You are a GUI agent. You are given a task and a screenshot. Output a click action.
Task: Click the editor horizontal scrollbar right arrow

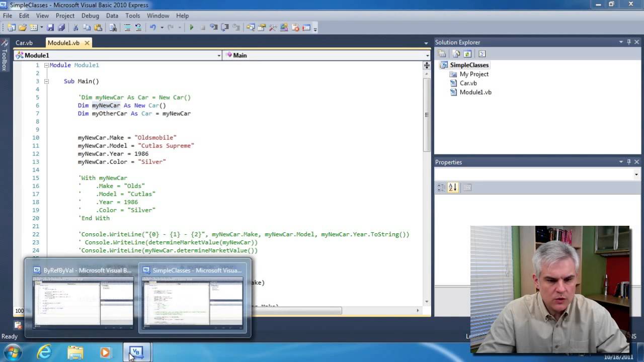click(417, 310)
